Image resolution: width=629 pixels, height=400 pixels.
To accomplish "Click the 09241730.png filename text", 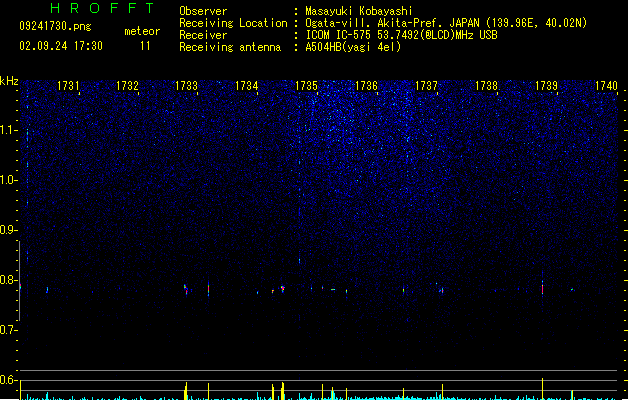I will coord(55,26).
